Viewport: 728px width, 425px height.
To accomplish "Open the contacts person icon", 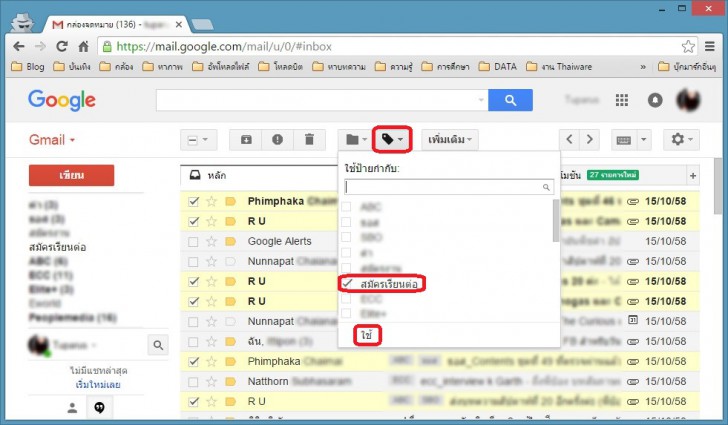I will [x=72, y=408].
